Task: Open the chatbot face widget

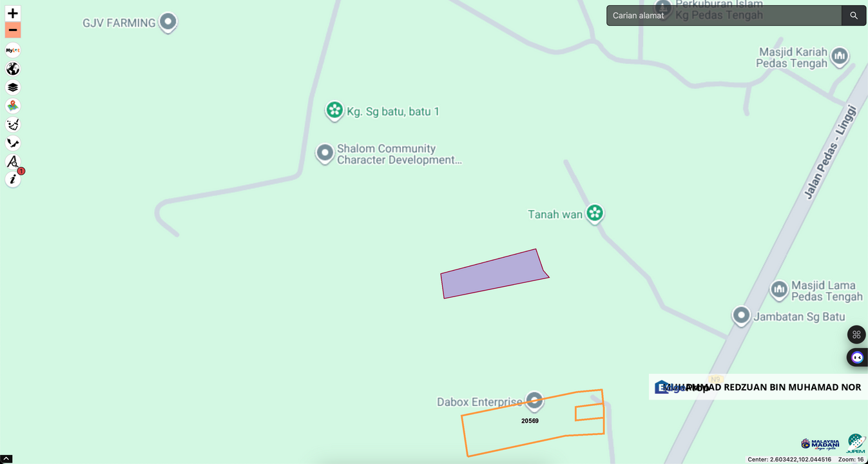Action: coord(857,357)
